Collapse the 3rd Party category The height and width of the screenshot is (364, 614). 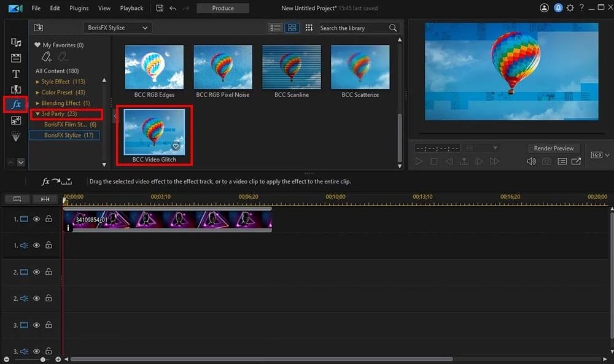click(x=37, y=114)
